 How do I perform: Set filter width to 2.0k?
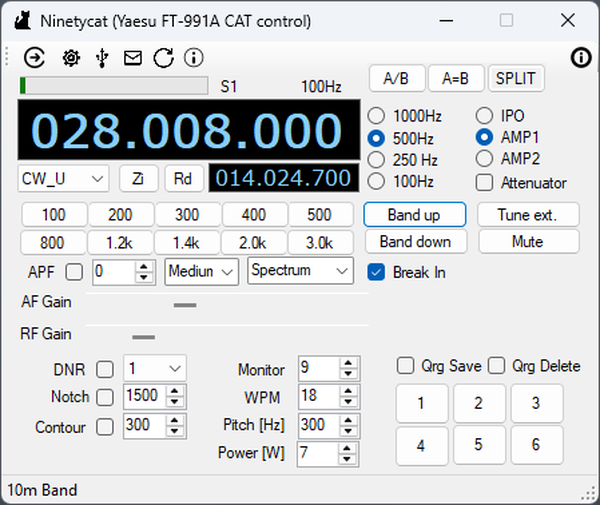253,243
